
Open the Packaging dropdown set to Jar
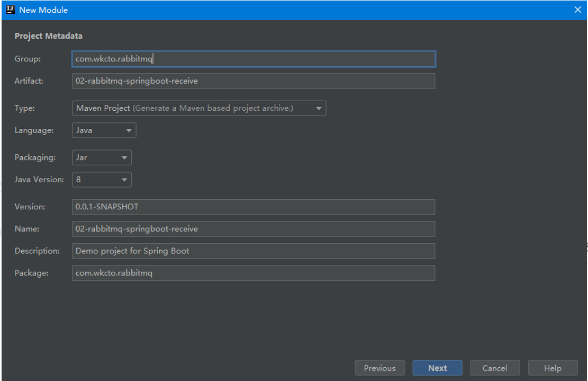point(102,158)
